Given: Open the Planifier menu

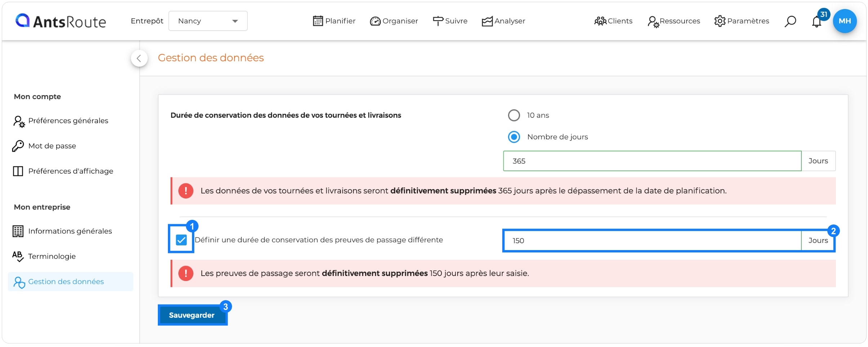Looking at the screenshot, I should (x=340, y=21).
